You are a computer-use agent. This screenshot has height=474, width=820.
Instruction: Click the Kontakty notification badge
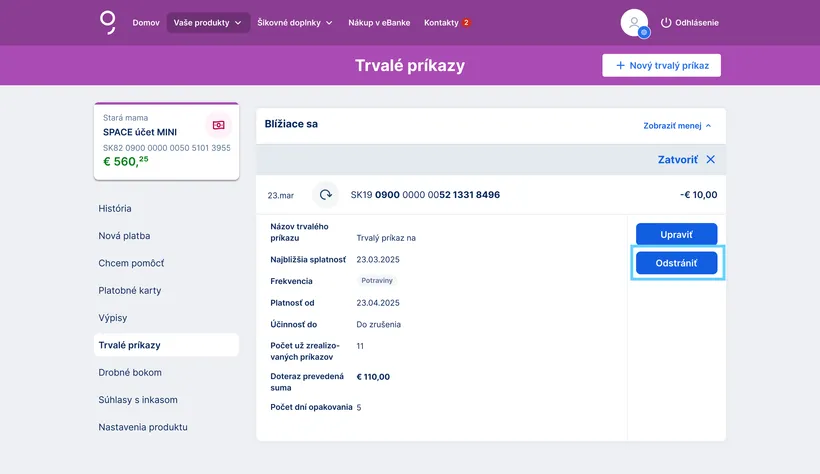[x=466, y=23]
